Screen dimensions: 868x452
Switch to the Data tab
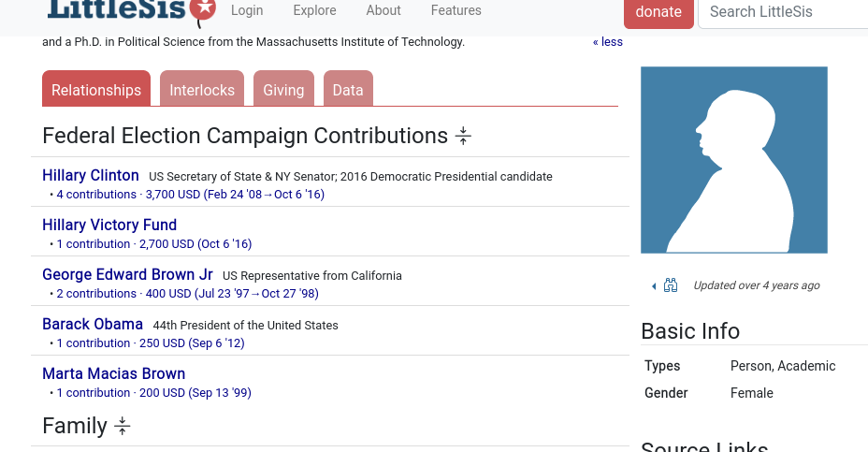point(348,89)
